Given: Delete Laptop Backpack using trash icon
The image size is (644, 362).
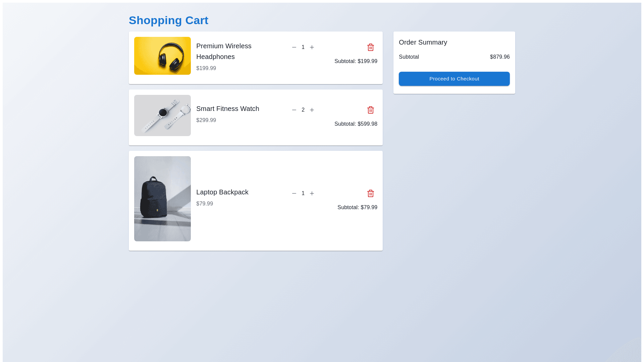Looking at the screenshot, I should pyautogui.click(x=370, y=193).
